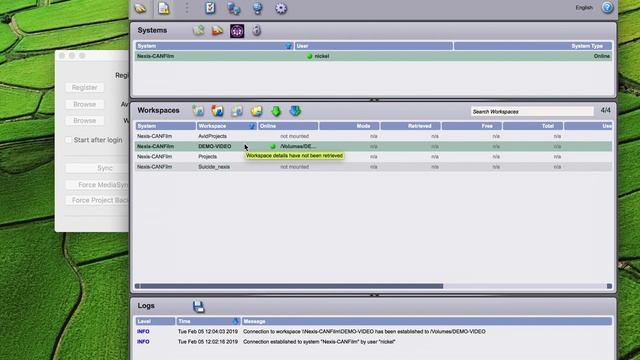Select the Nexis-CANFilm system row in Systems
This screenshot has width=640, height=360.
(373, 56)
